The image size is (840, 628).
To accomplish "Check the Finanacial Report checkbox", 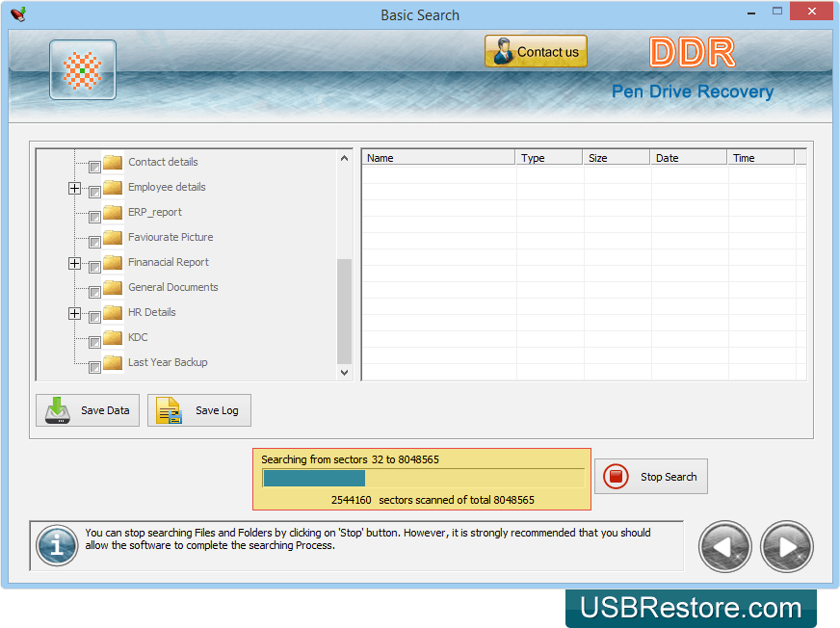I will [94, 267].
